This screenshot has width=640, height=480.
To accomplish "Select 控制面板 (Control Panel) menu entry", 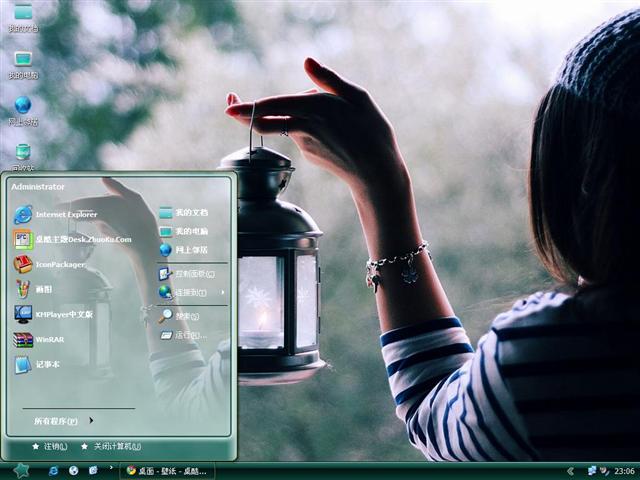I will pyautogui.click(x=188, y=273).
